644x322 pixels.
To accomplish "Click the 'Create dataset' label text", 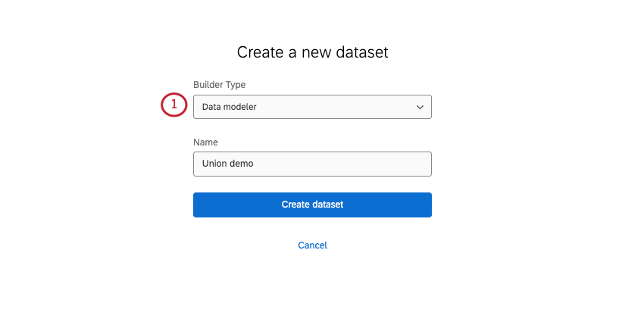I will click(x=312, y=205).
